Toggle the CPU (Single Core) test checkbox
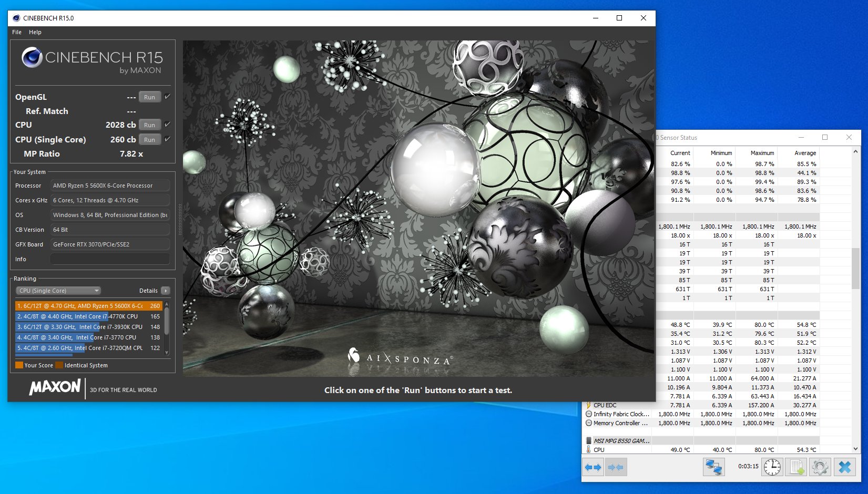This screenshot has width=868, height=494. click(x=167, y=139)
